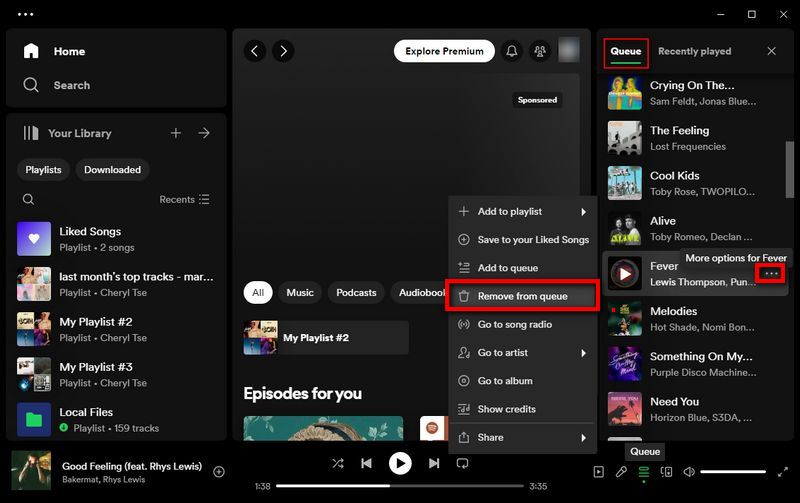
Task: Select The Feeling in queue
Action: tap(694, 138)
